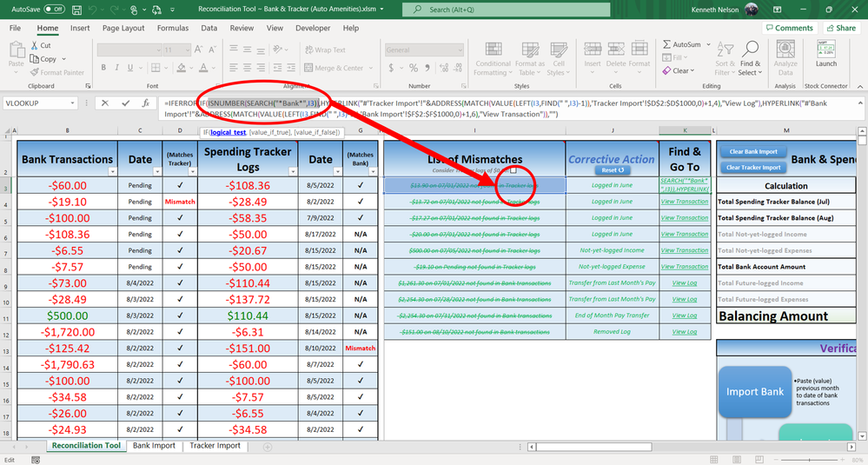The height and width of the screenshot is (465, 868).
Task: Click View Transaction link for $500.00 row
Action: click(x=684, y=250)
